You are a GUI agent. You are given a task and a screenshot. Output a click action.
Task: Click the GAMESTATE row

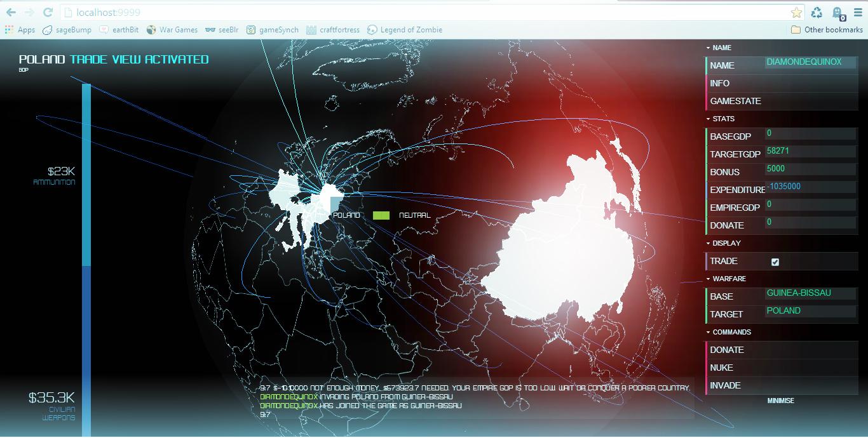click(x=782, y=101)
